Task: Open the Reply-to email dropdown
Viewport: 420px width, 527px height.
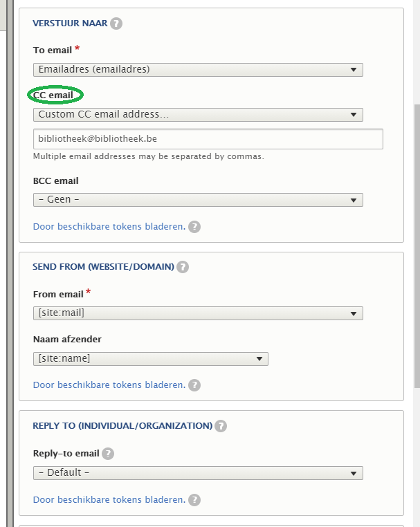Action: click(198, 473)
